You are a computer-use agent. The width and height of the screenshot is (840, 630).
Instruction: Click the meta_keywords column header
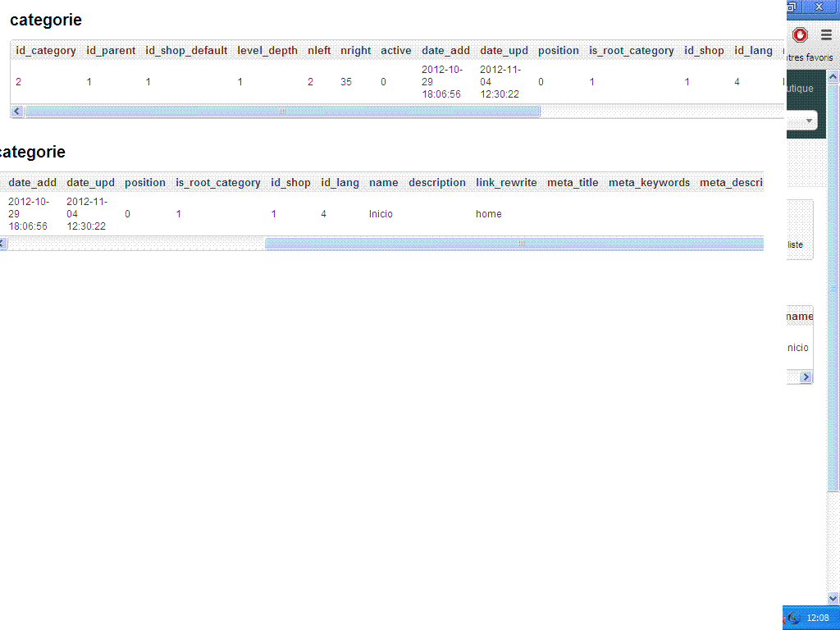[650, 183]
